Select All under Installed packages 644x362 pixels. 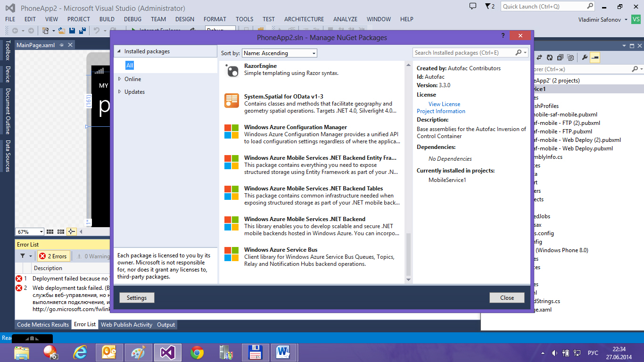130,66
